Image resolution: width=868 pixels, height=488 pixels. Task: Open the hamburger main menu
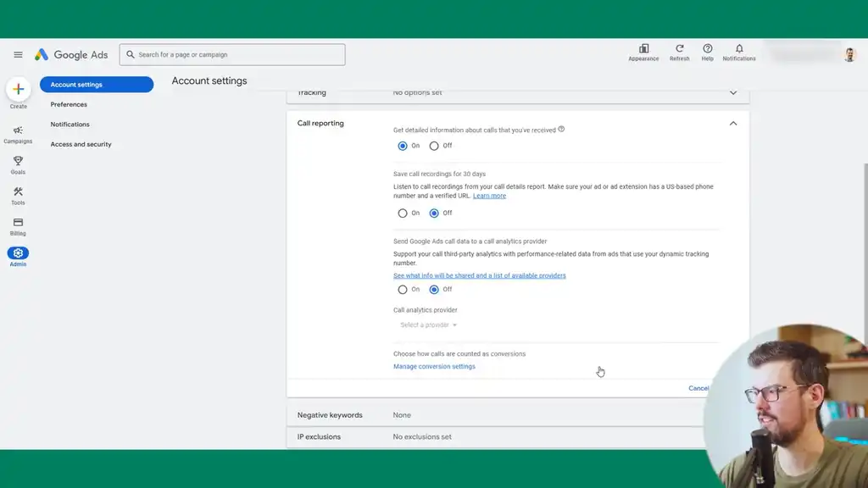(x=18, y=55)
